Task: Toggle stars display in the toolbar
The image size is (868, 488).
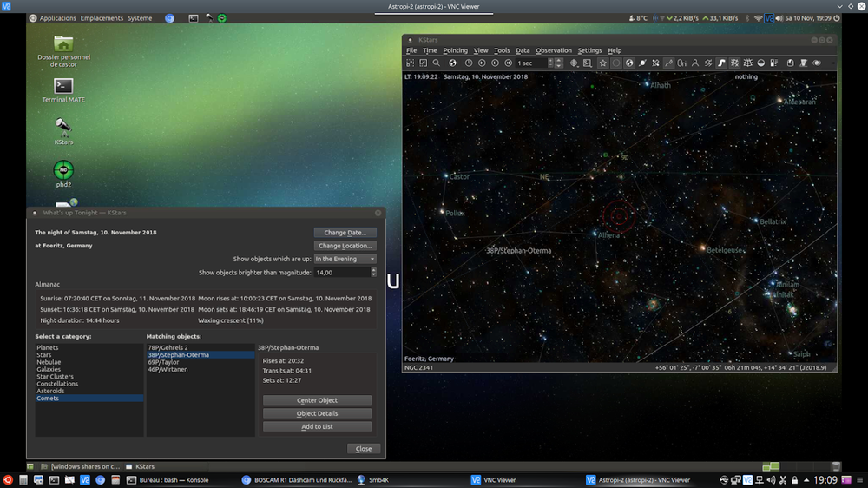Action: (x=602, y=63)
